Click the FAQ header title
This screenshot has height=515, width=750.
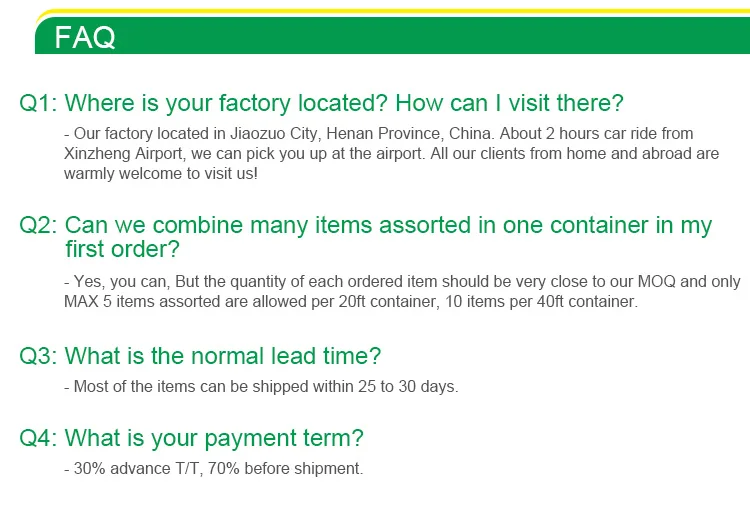(85, 37)
